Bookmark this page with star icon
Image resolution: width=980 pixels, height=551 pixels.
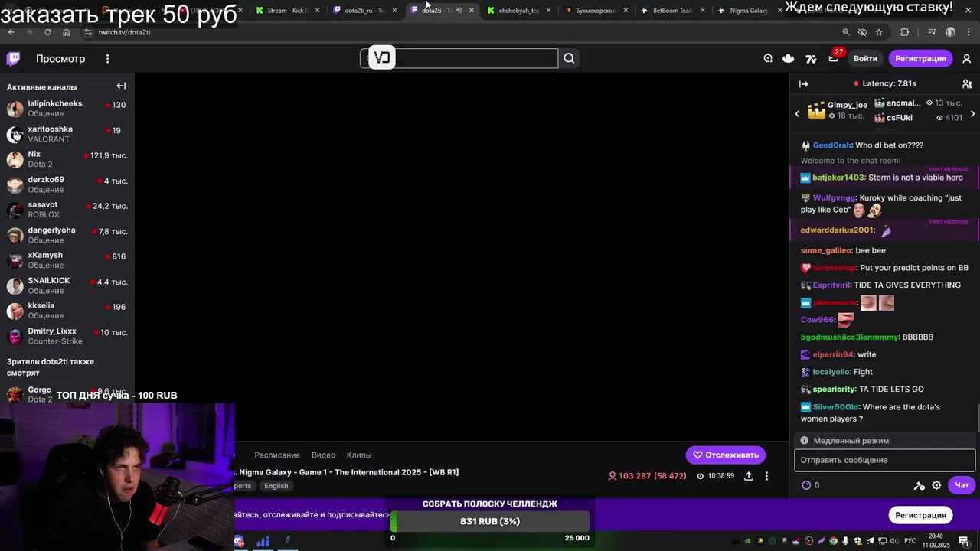(x=879, y=32)
